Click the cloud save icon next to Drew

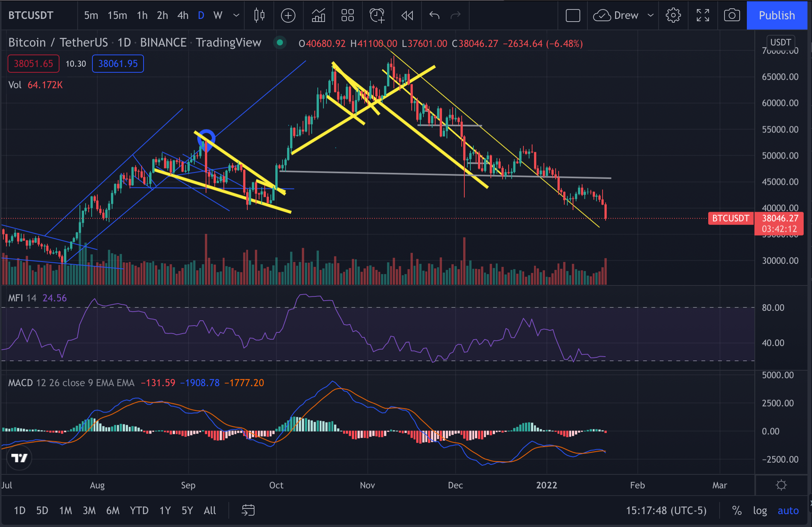(x=602, y=16)
